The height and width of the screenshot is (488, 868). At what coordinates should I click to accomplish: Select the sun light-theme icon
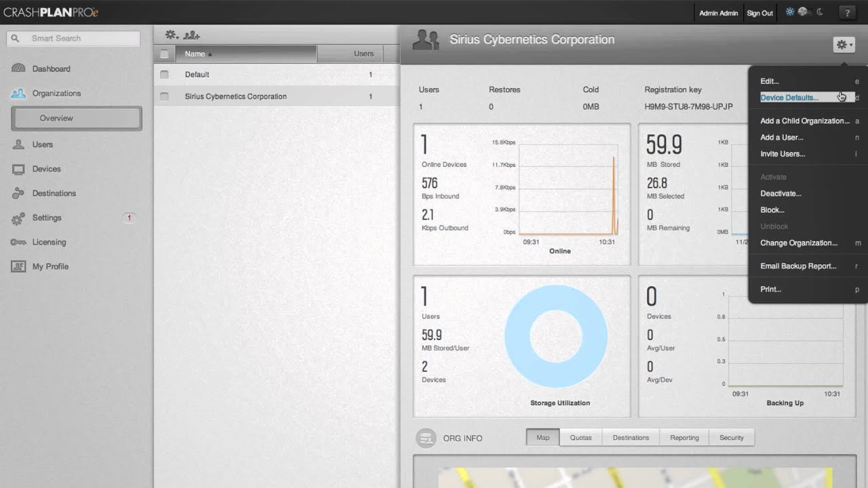tap(789, 12)
